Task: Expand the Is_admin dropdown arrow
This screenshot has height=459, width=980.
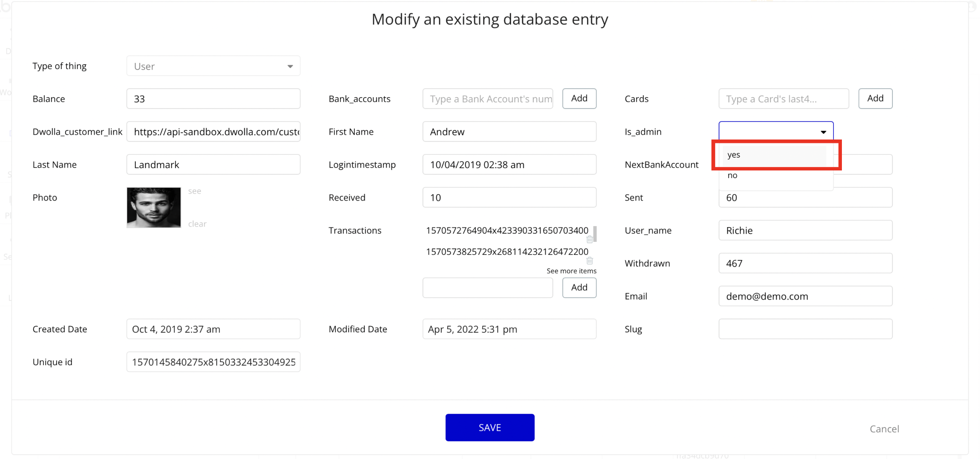Action: tap(823, 132)
